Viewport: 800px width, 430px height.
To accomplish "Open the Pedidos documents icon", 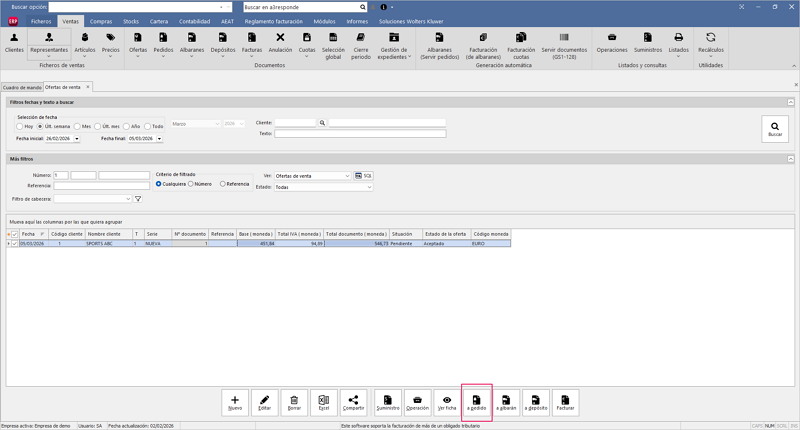I will pyautogui.click(x=163, y=43).
